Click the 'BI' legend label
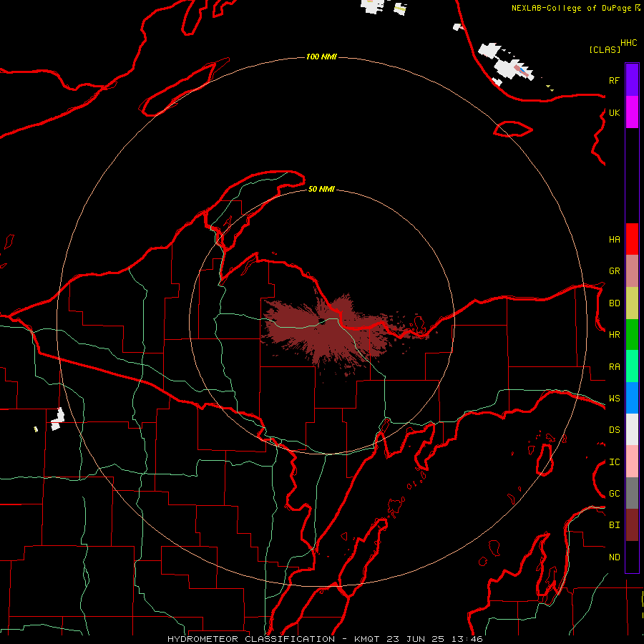This screenshot has height=644, width=644. pyautogui.click(x=615, y=525)
